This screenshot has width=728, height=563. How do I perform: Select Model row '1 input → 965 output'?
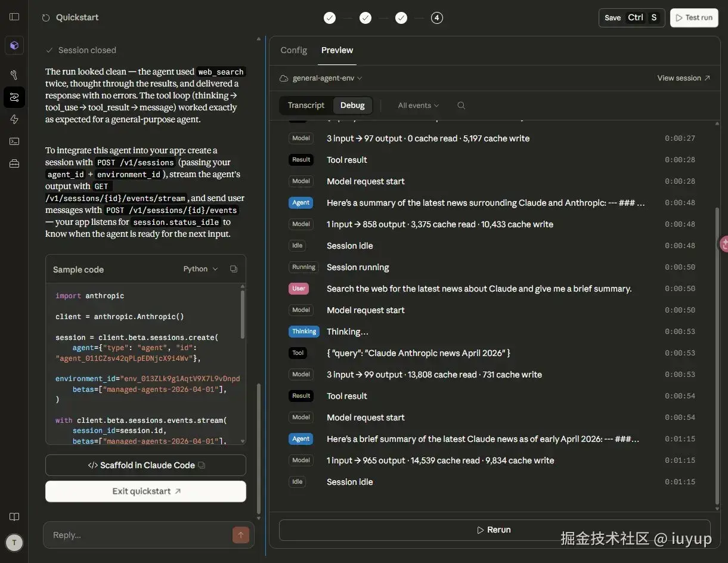(x=492, y=460)
